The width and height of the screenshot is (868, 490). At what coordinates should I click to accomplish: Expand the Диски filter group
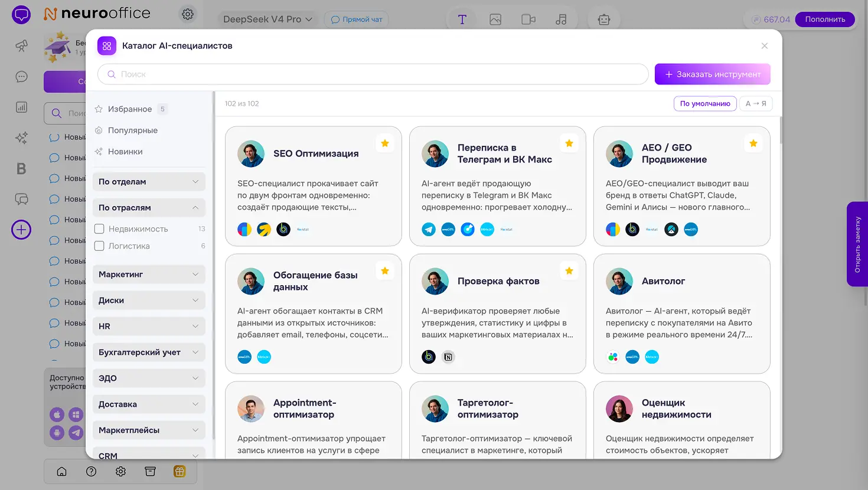click(x=149, y=300)
